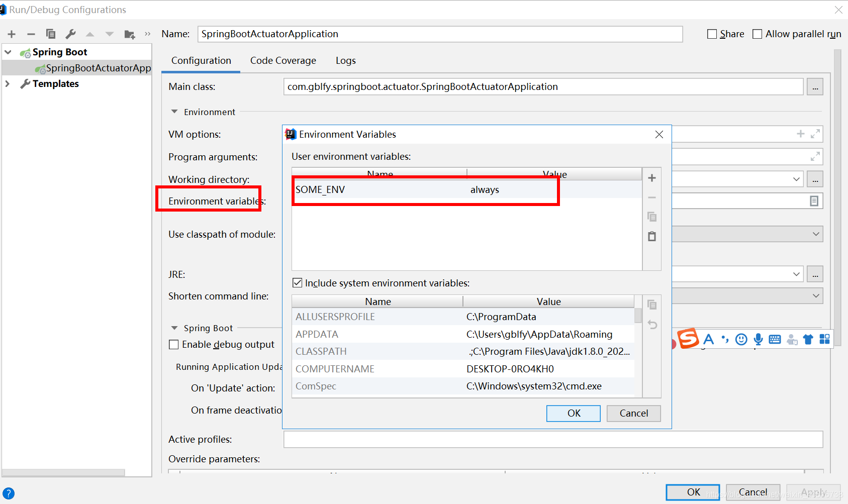The width and height of the screenshot is (848, 504).
Task: Uncheck Include system environment variables
Action: point(297,283)
